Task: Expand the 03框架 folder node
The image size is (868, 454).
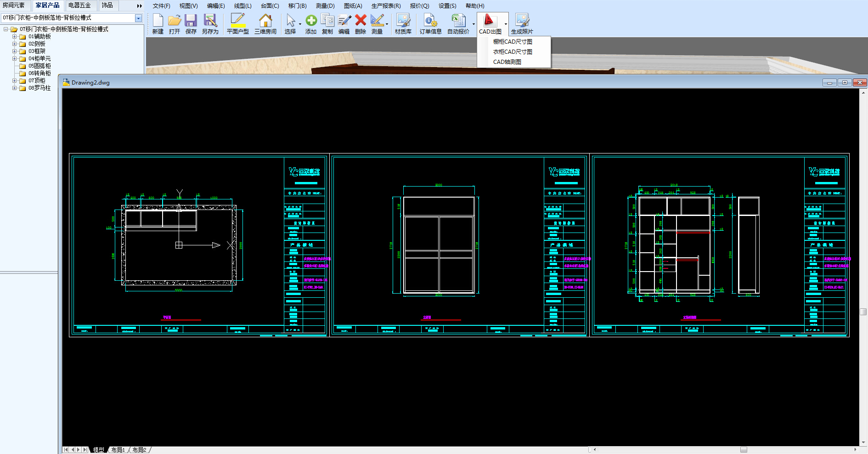Action: pyautogui.click(x=14, y=51)
